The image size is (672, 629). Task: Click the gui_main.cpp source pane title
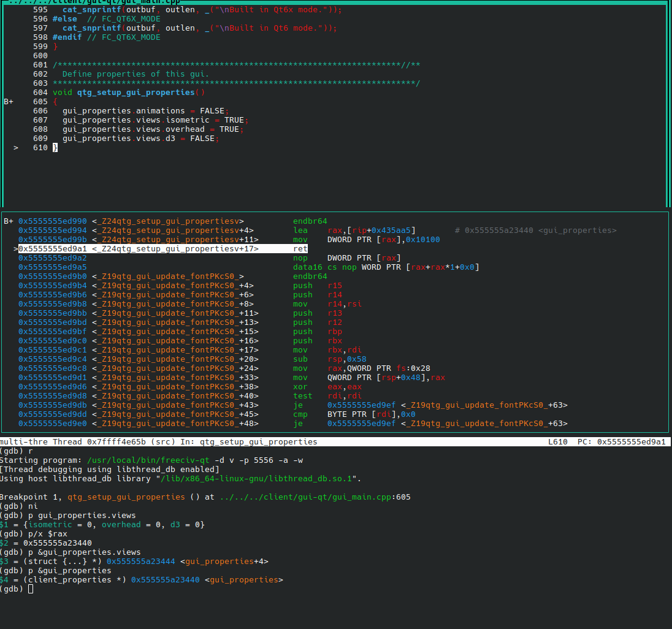[92, 2]
